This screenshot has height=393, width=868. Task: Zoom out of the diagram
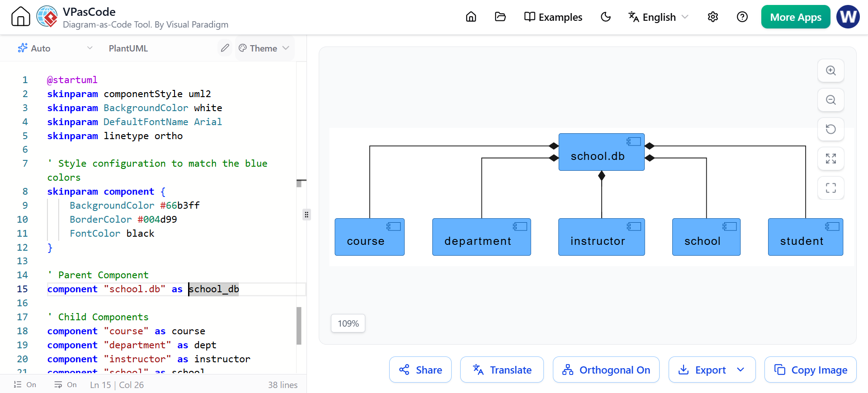[831, 100]
